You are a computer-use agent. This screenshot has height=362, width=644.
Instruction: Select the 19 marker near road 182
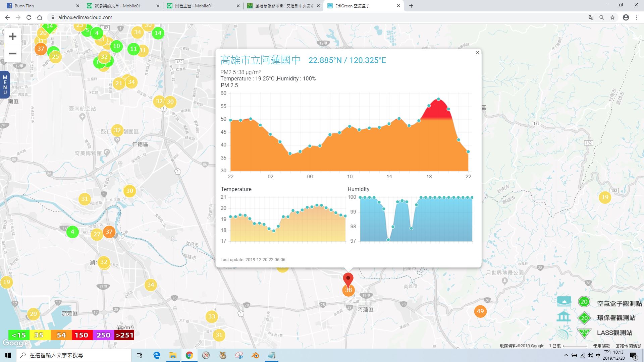pos(605,197)
